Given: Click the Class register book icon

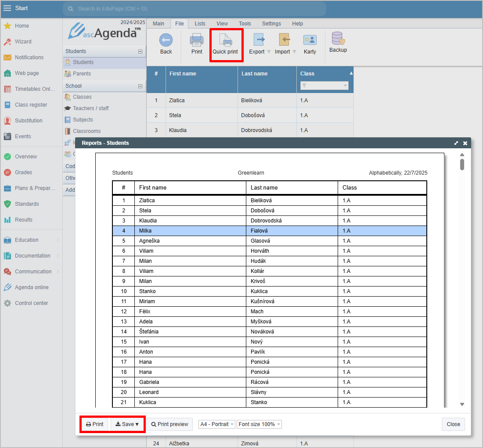Looking at the screenshot, I should (x=7, y=105).
